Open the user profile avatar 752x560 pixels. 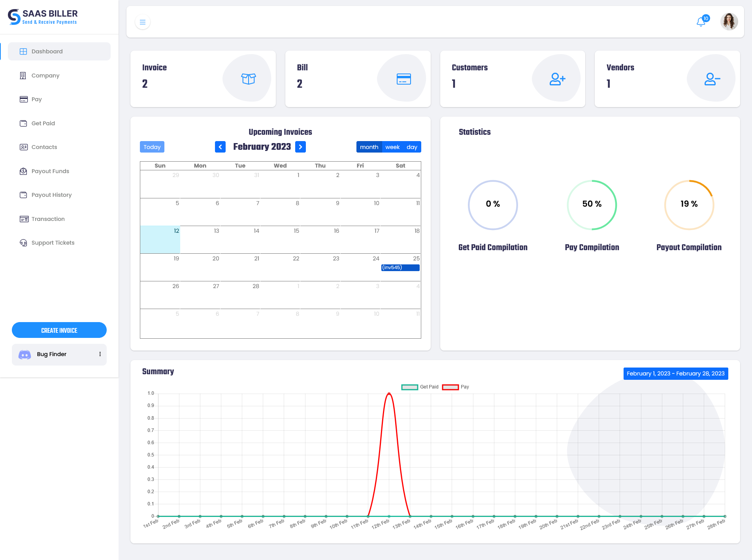click(x=729, y=22)
